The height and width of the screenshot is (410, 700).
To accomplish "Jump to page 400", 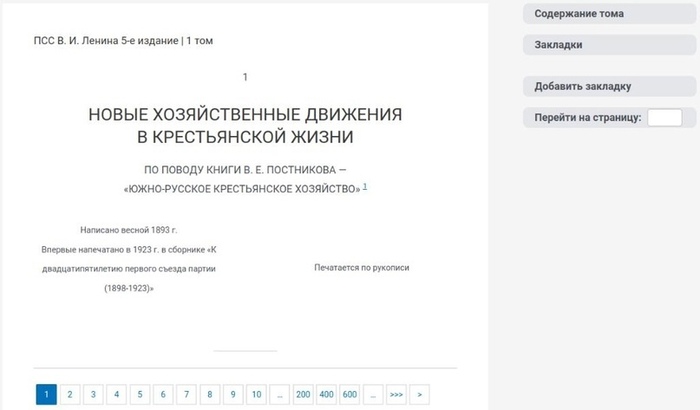I will pyautogui.click(x=326, y=394).
